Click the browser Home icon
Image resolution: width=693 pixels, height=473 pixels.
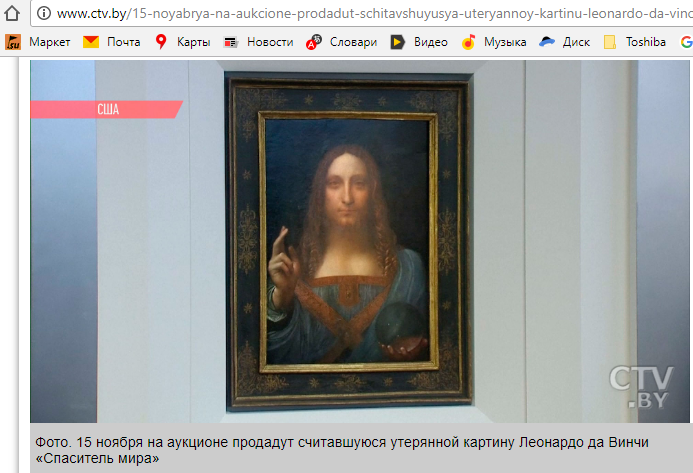(x=11, y=13)
